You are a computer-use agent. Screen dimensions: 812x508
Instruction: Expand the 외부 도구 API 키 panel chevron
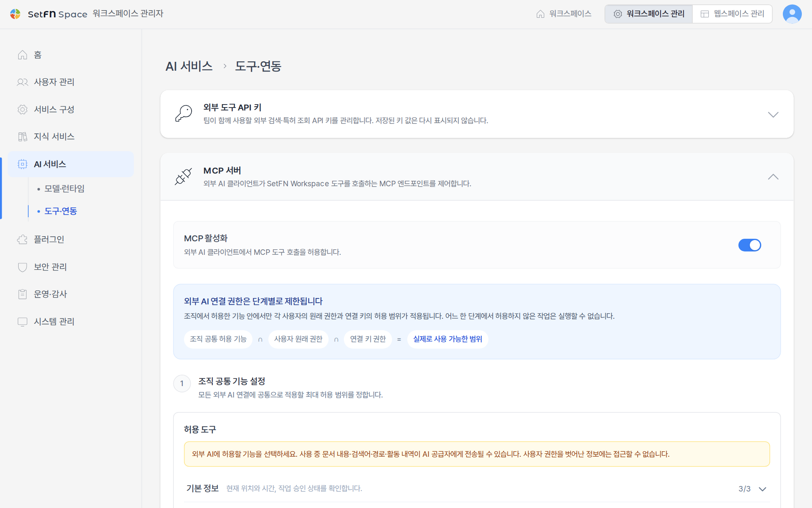(773, 115)
